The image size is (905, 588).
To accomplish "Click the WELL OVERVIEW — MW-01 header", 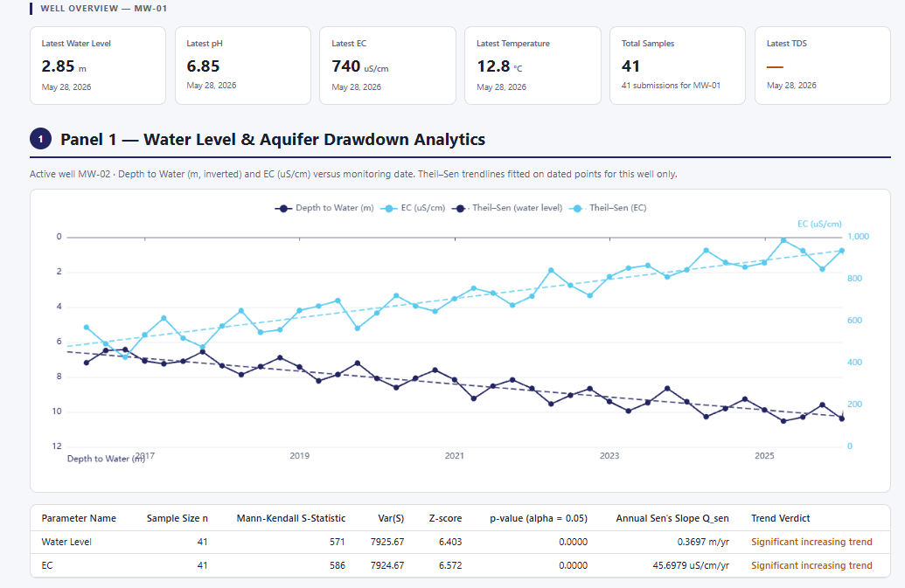I will click(103, 9).
